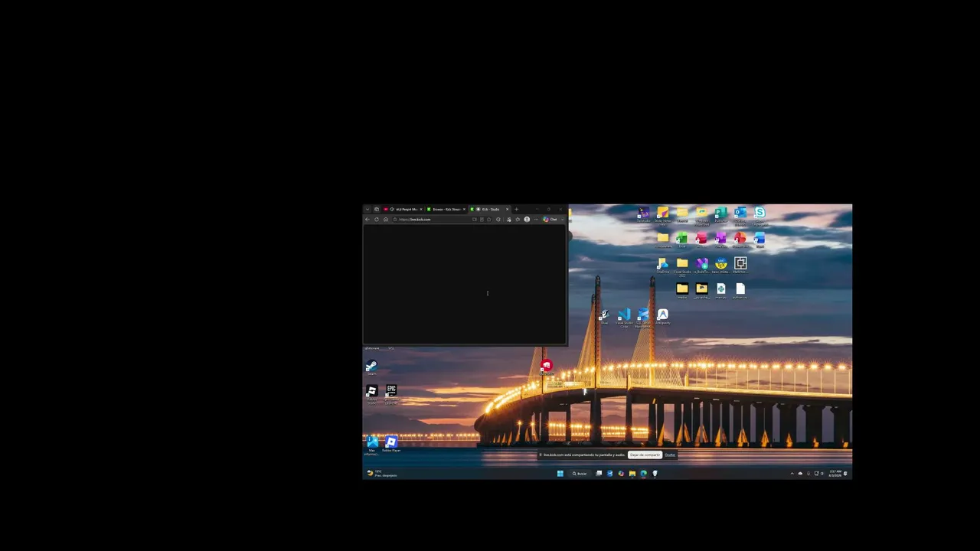Open the weather widget on taskbar
Image resolution: width=980 pixels, height=551 pixels.
[381, 474]
